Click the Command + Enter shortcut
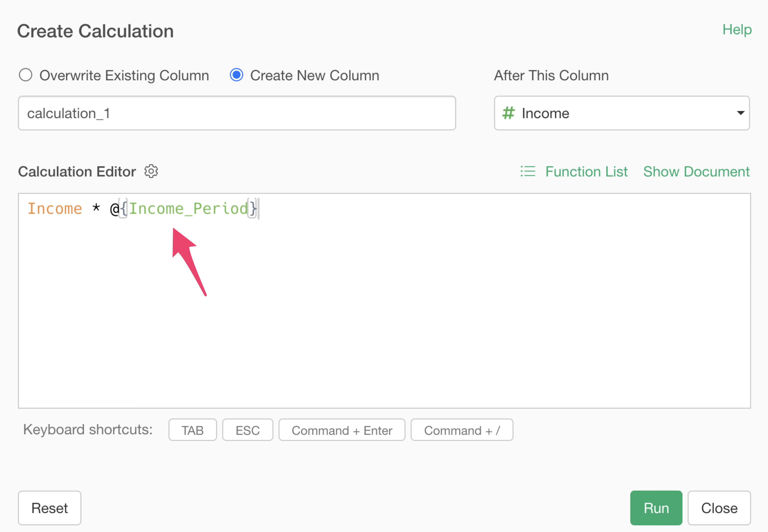 pos(342,430)
